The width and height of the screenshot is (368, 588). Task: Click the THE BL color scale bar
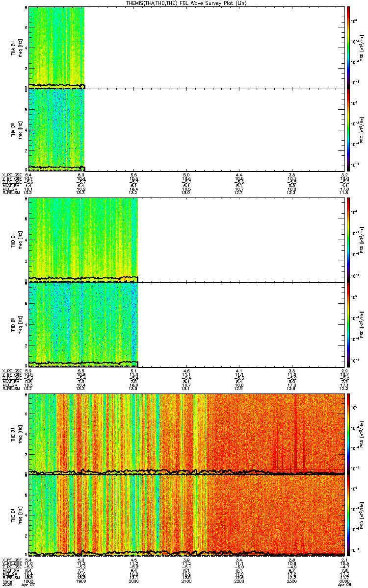(x=348, y=433)
